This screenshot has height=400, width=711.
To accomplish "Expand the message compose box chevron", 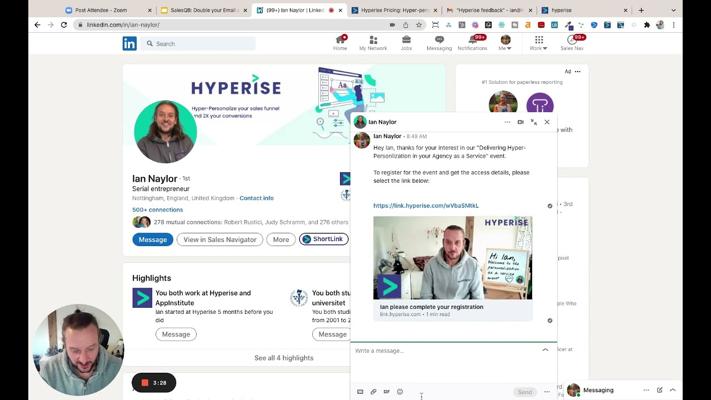I will click(x=545, y=350).
